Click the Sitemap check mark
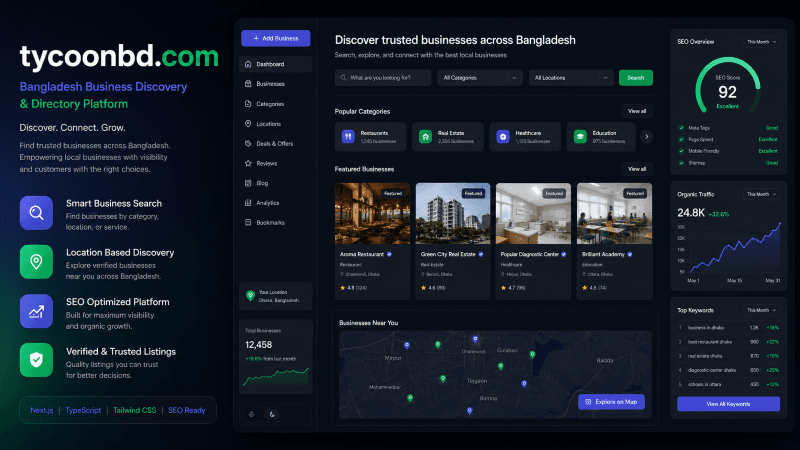This screenshot has width=800, height=450. tap(681, 163)
